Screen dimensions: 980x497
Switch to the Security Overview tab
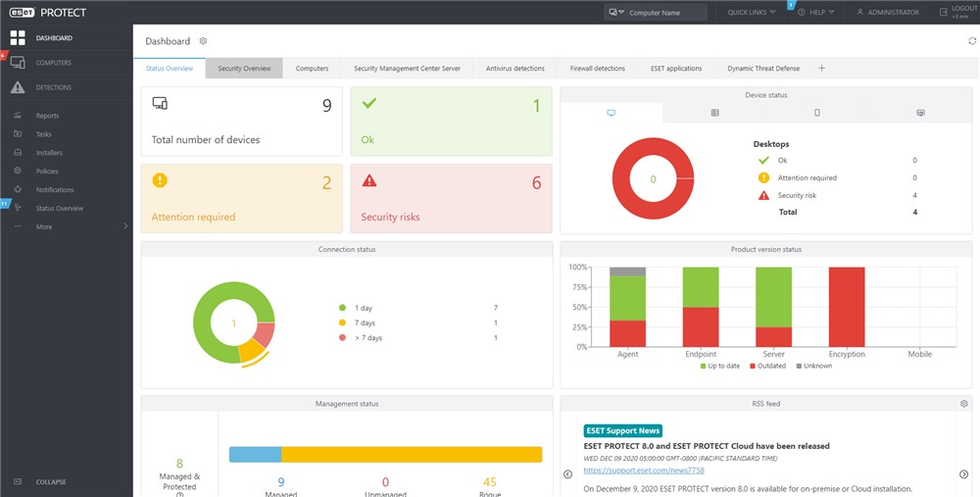point(244,69)
